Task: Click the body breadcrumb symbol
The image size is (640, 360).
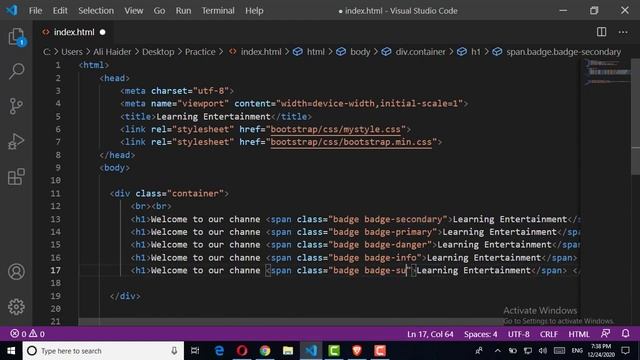Action: (x=353, y=52)
